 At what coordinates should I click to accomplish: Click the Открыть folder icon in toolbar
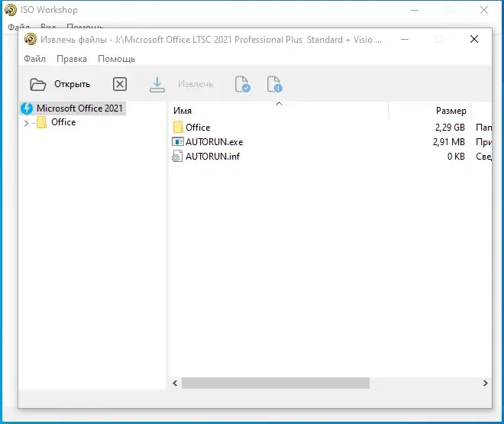[x=38, y=85]
